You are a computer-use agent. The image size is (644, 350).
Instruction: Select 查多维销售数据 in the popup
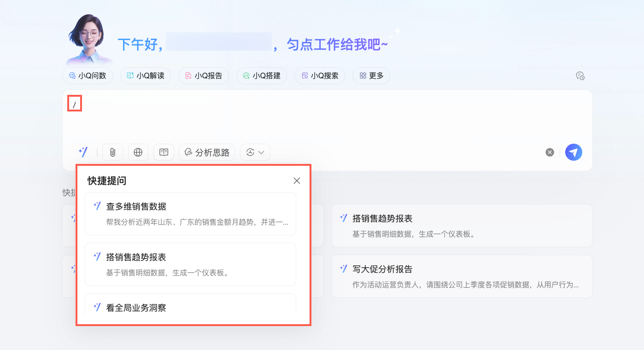tap(190, 214)
